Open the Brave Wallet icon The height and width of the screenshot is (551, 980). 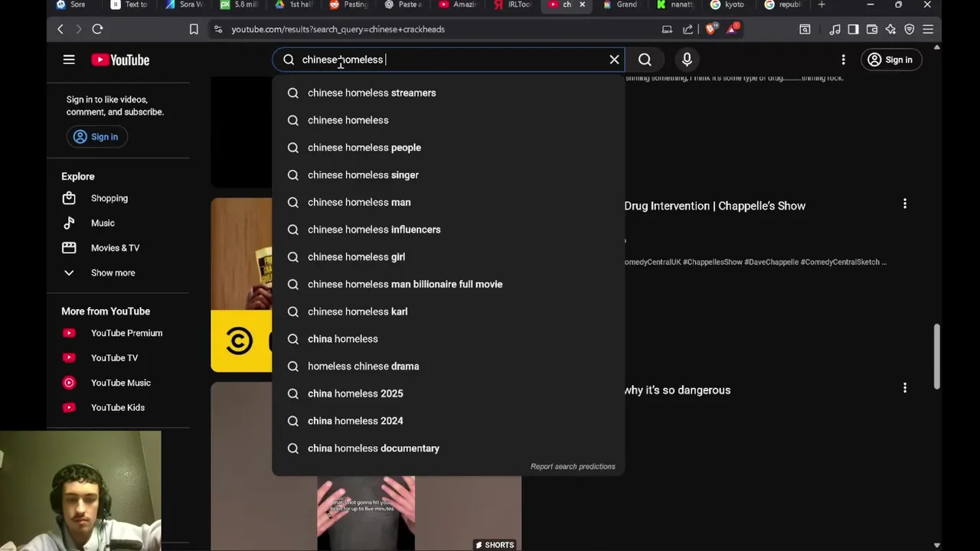(872, 29)
